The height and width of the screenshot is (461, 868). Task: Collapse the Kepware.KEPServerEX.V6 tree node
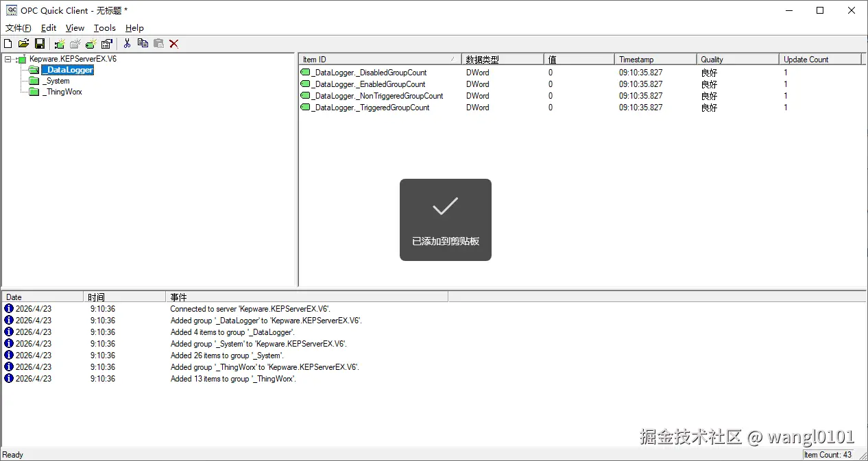pyautogui.click(x=8, y=60)
